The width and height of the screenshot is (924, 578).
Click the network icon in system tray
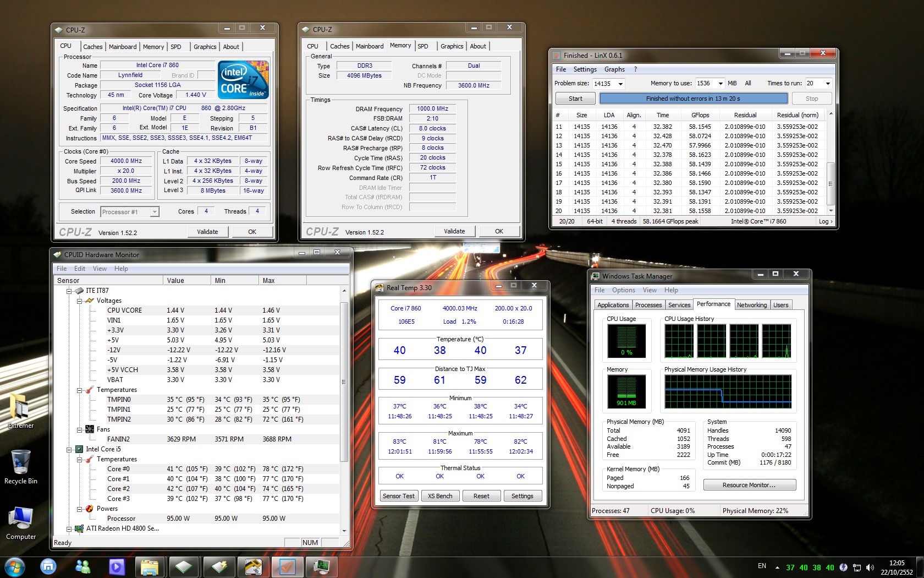click(856, 567)
